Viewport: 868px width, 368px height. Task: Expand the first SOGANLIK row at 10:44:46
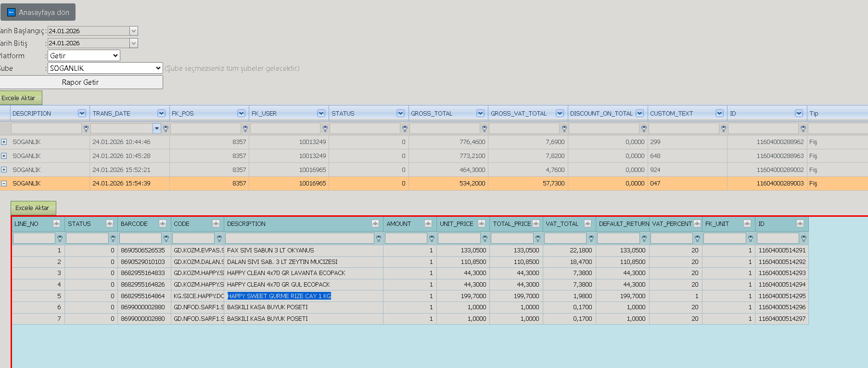(4, 142)
